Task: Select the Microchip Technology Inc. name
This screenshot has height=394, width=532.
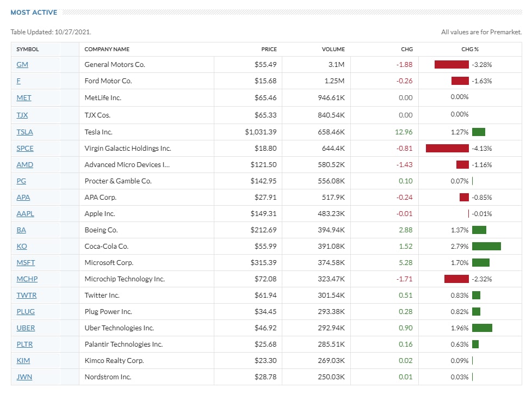Action: [x=125, y=279]
